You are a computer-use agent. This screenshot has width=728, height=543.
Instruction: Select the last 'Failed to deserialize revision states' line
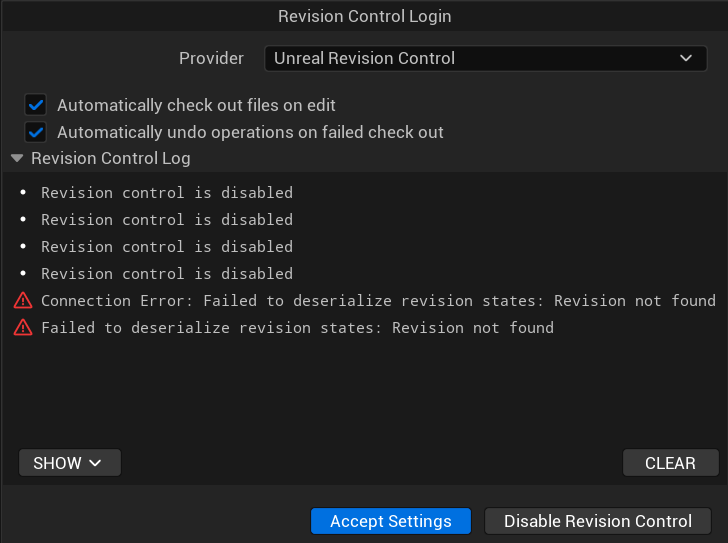pyautogui.click(x=298, y=328)
